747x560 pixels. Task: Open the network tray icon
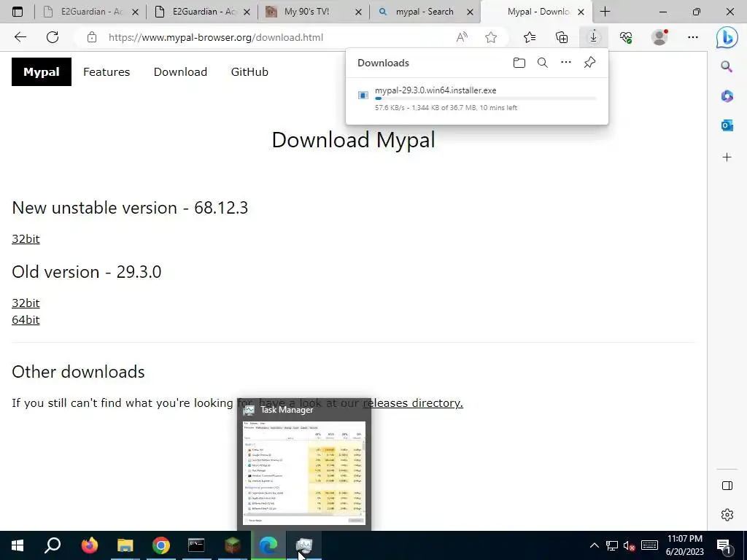[x=612, y=545]
